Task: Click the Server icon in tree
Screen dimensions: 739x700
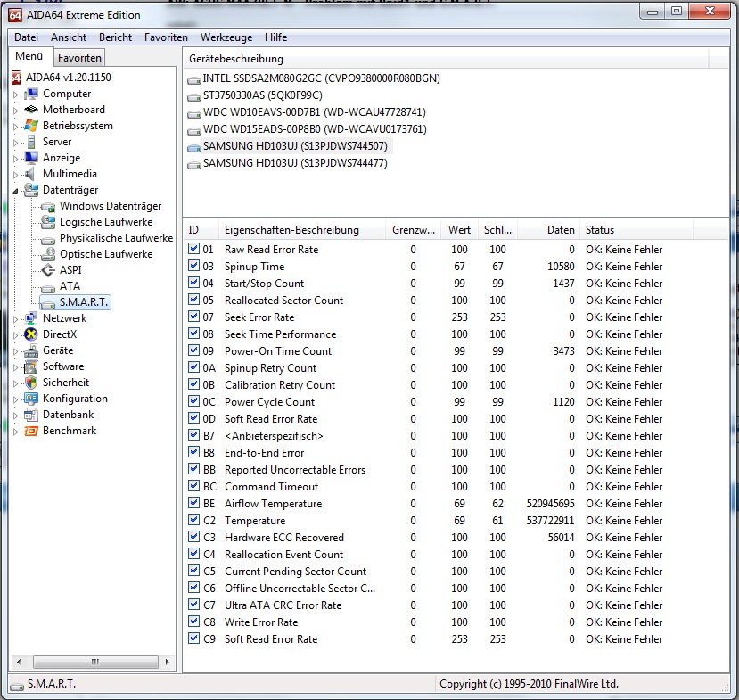Action: tap(31, 142)
